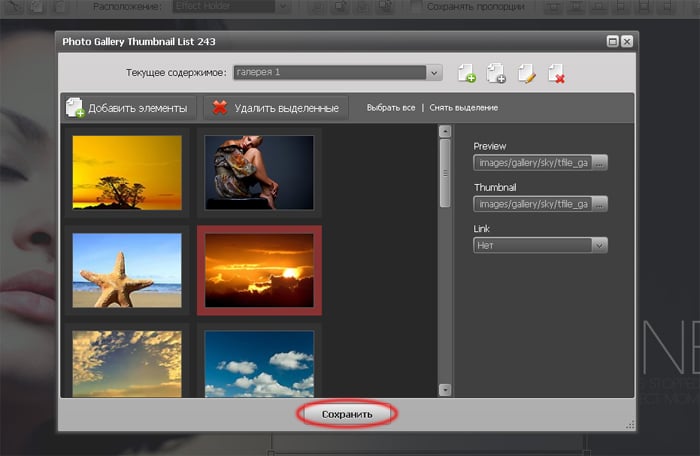The width and height of the screenshot is (700, 456).
Task: Expand the Link dropdown showing 'Нет'
Action: click(x=599, y=245)
